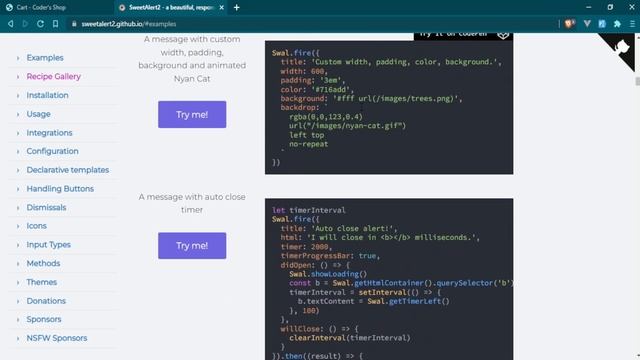Open the extensions puzzle icon
This screenshot has width=640, height=360.
[x=617, y=24]
